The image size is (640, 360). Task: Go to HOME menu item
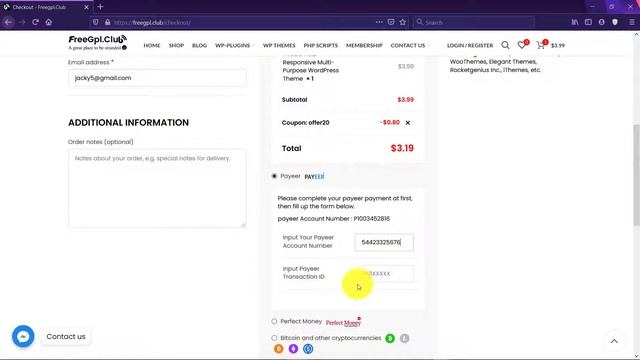point(152,45)
